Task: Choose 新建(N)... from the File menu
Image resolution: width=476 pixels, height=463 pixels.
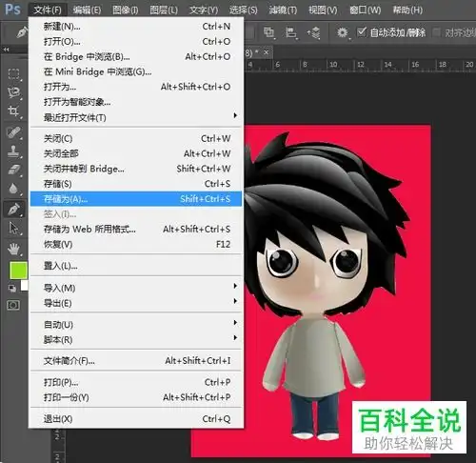Action: (x=136, y=27)
